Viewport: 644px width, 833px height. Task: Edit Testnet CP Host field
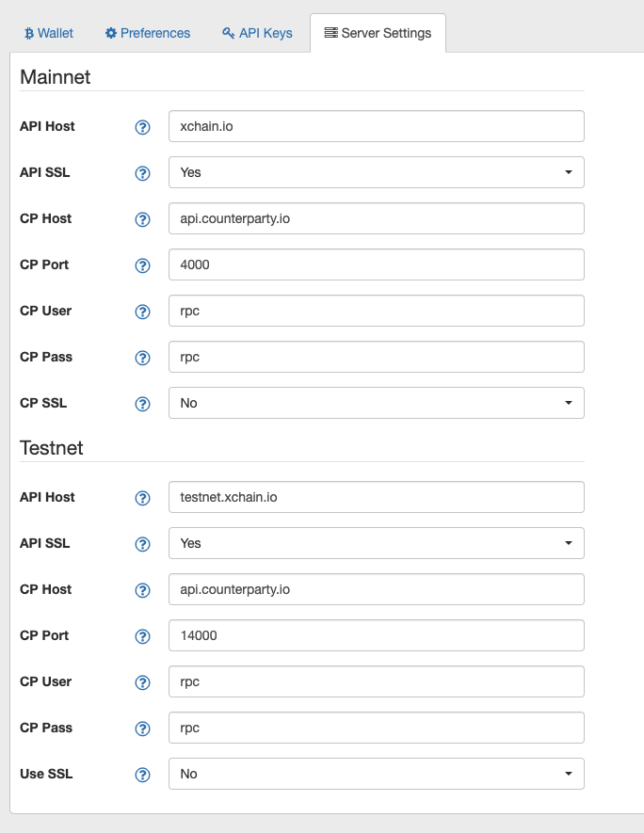pos(377,589)
